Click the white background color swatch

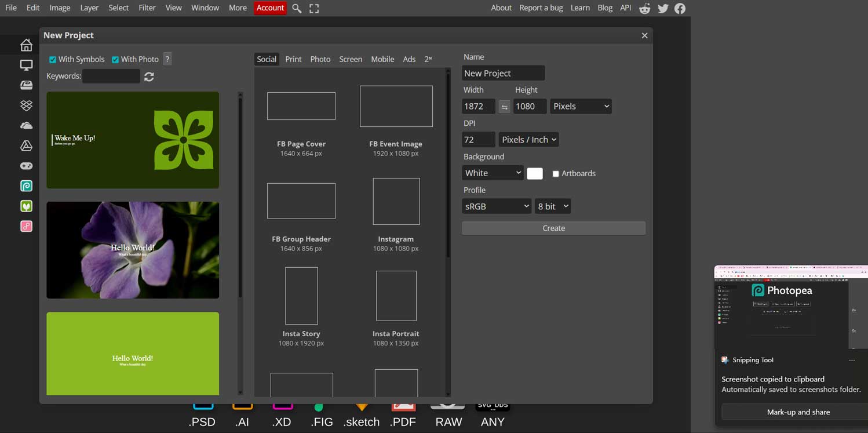(534, 173)
